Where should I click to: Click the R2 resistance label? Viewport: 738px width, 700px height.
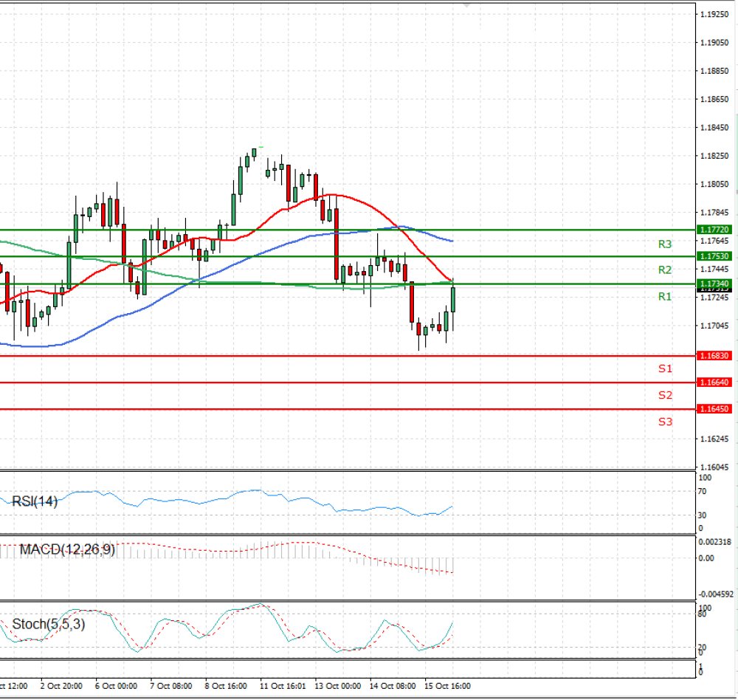tap(665, 270)
